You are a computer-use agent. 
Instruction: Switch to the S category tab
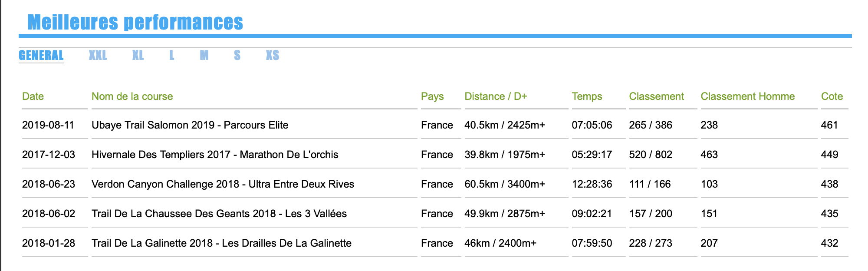click(x=237, y=55)
